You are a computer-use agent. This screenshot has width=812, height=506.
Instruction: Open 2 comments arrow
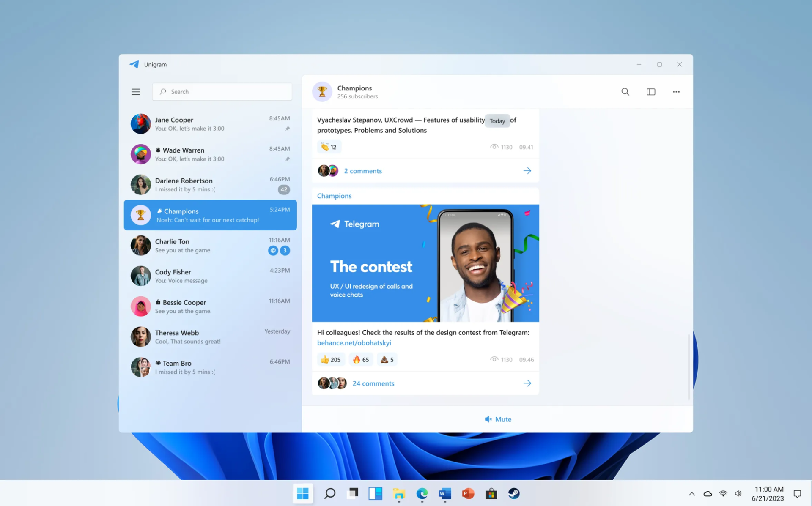(527, 171)
